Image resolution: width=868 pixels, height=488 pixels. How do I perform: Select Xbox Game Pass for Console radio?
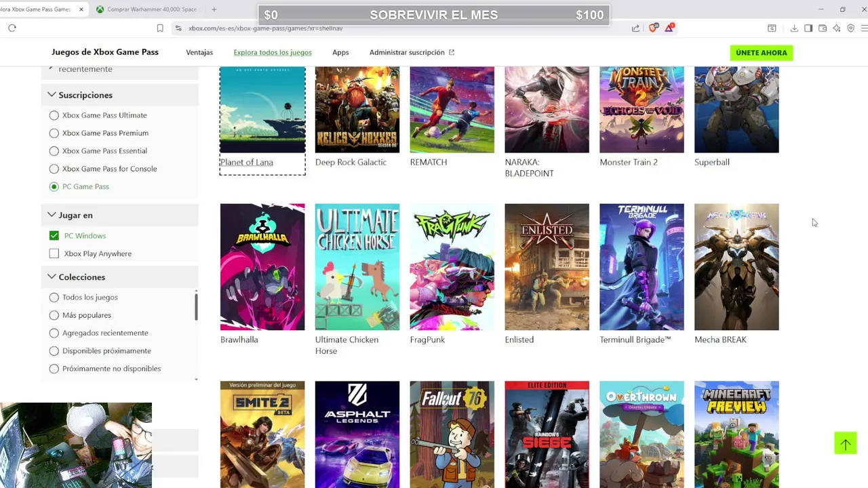coord(54,169)
